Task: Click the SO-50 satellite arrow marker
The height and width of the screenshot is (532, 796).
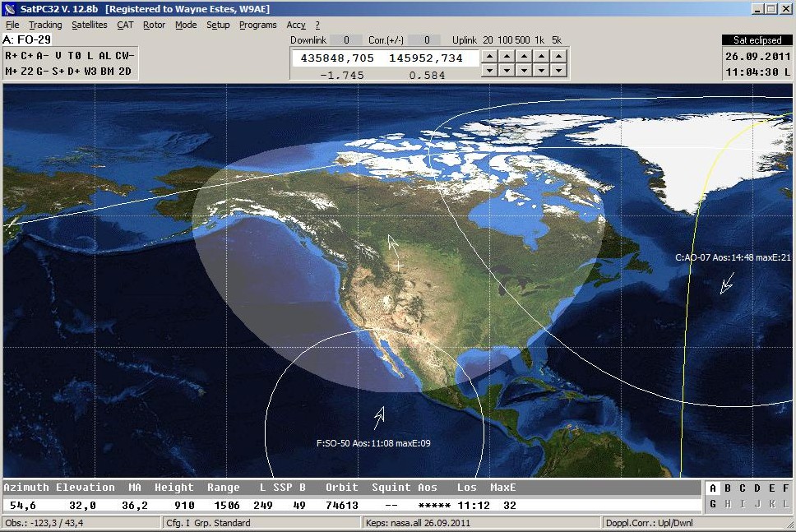Action: pos(379,418)
